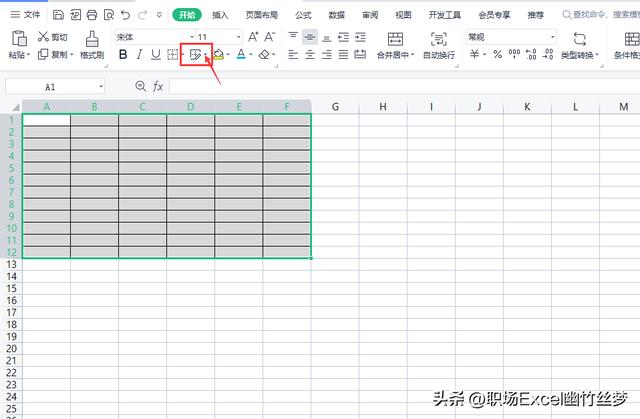Apply thousands separator 000 format
Image resolution: width=640 pixels, height=419 pixels.
(514, 53)
